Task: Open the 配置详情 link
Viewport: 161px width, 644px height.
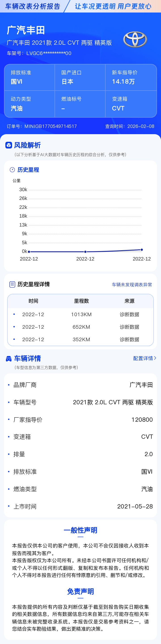Action: [x=143, y=358]
